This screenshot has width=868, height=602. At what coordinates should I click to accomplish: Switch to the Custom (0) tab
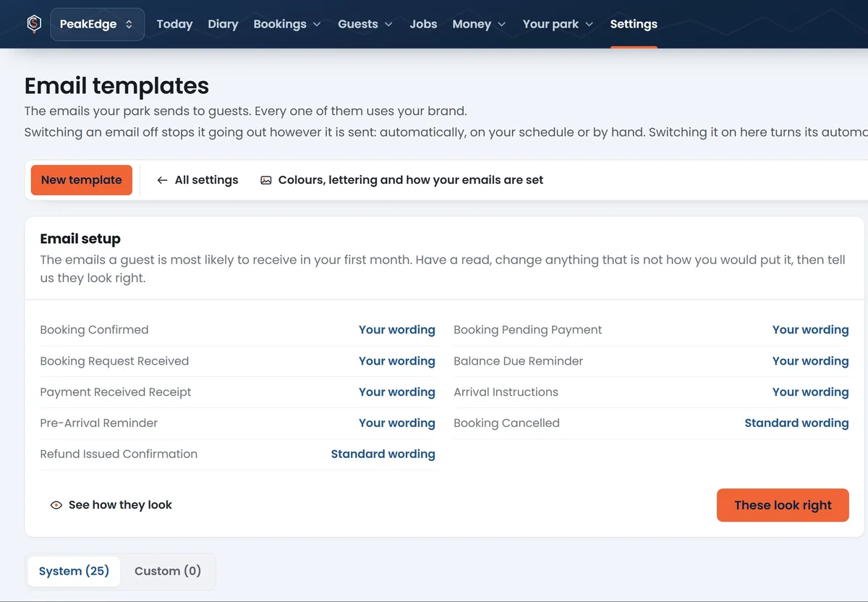(x=168, y=571)
